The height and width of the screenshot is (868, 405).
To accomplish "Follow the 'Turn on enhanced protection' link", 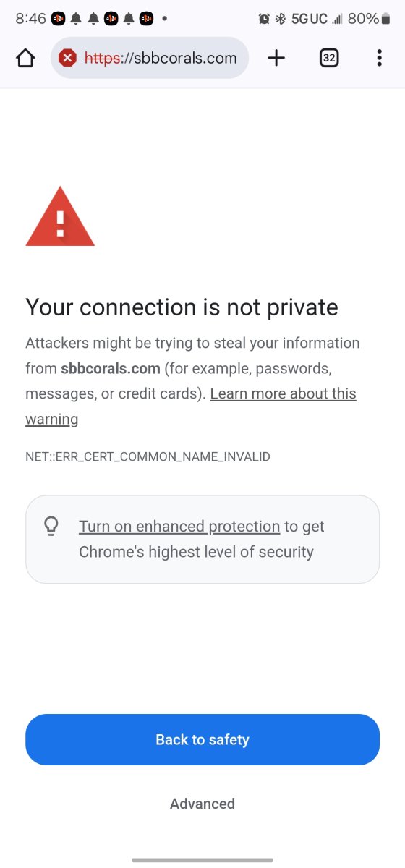I will pos(179,527).
